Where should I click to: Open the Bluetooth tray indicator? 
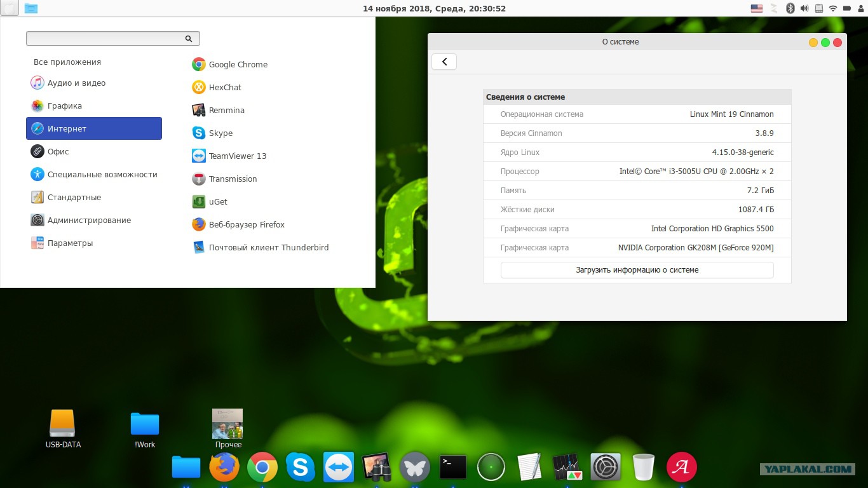[790, 8]
